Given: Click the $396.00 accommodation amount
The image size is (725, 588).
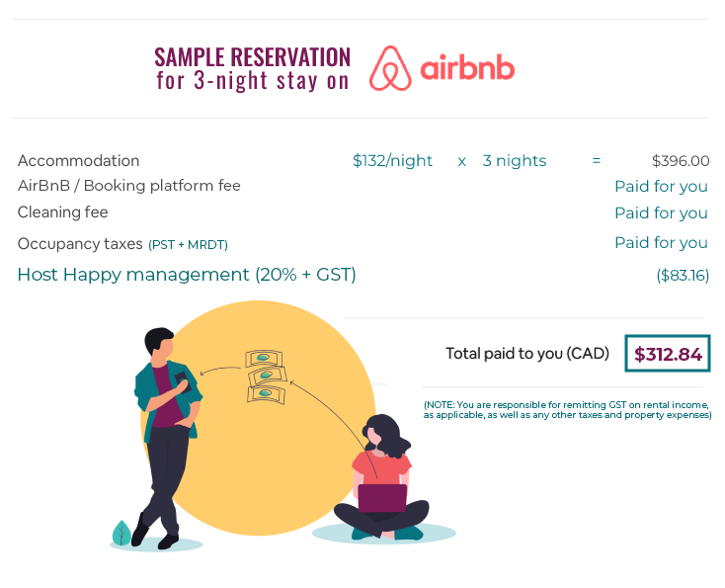Looking at the screenshot, I should pyautogui.click(x=681, y=161).
